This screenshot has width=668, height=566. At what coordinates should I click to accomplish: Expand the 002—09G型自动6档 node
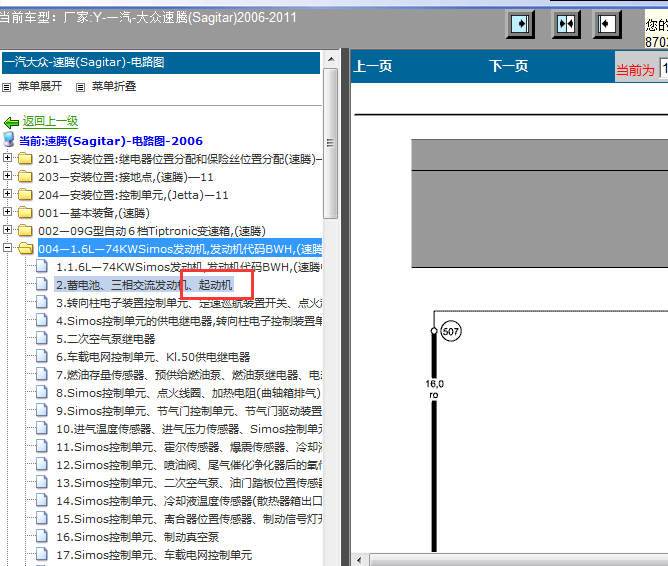(x=7, y=230)
